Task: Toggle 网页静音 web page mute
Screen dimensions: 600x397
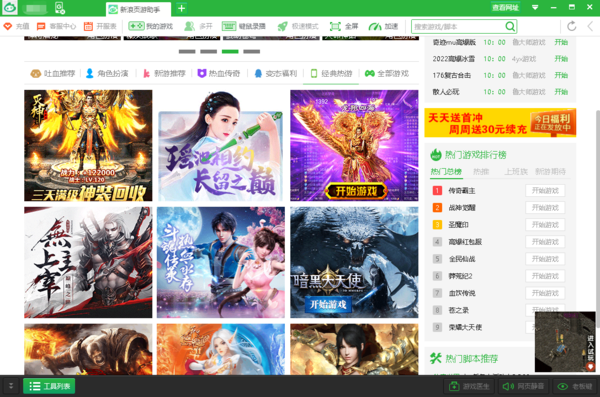Action: 523,386
